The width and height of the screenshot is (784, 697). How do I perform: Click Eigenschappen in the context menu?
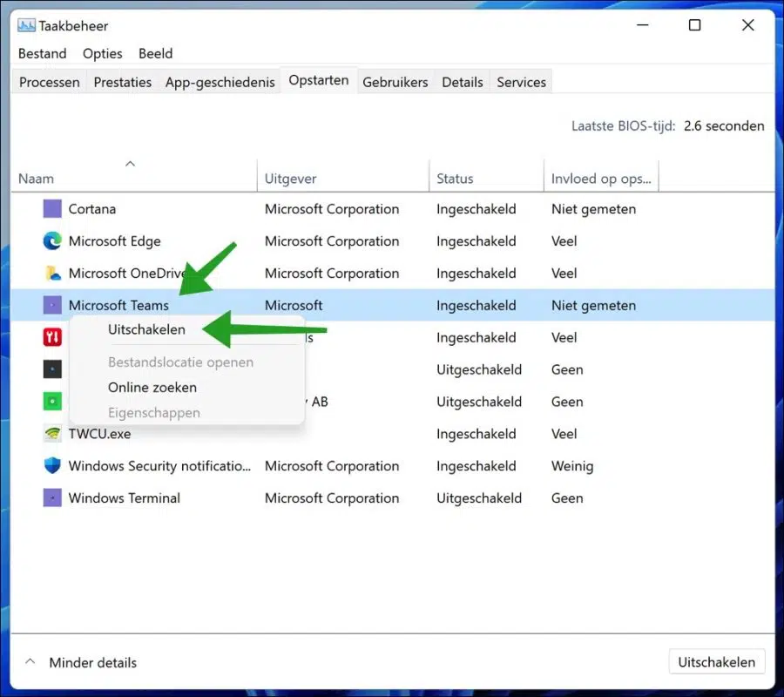[x=154, y=413]
